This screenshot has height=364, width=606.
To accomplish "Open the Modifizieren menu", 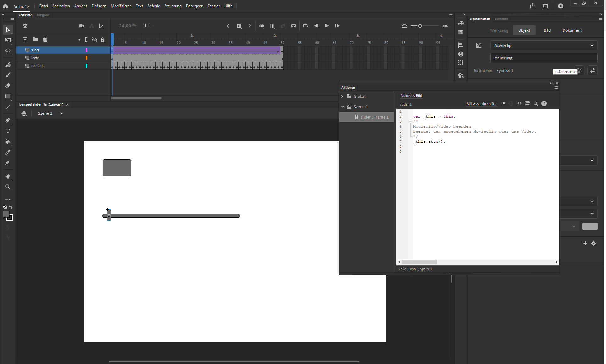I will [121, 6].
